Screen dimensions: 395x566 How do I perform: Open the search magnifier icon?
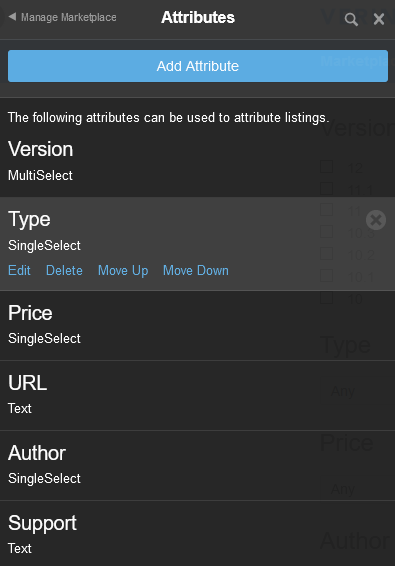[x=351, y=19]
